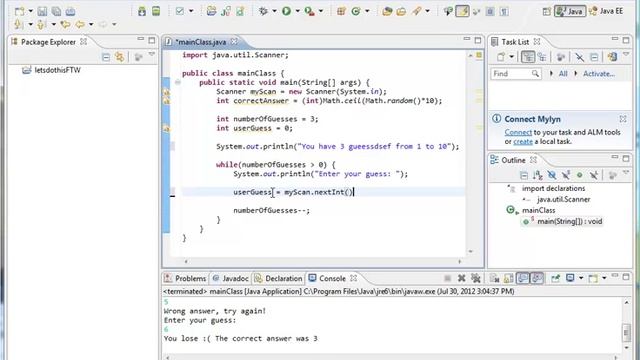Image resolution: width=640 pixels, height=360 pixels.
Task: Click the Last Edit Location arrow icon
Action: click(x=65, y=24)
